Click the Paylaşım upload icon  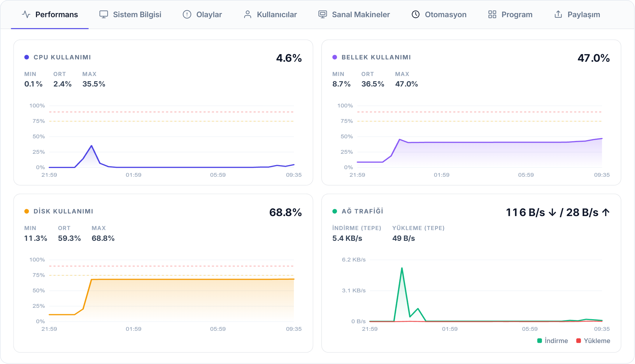click(x=558, y=14)
